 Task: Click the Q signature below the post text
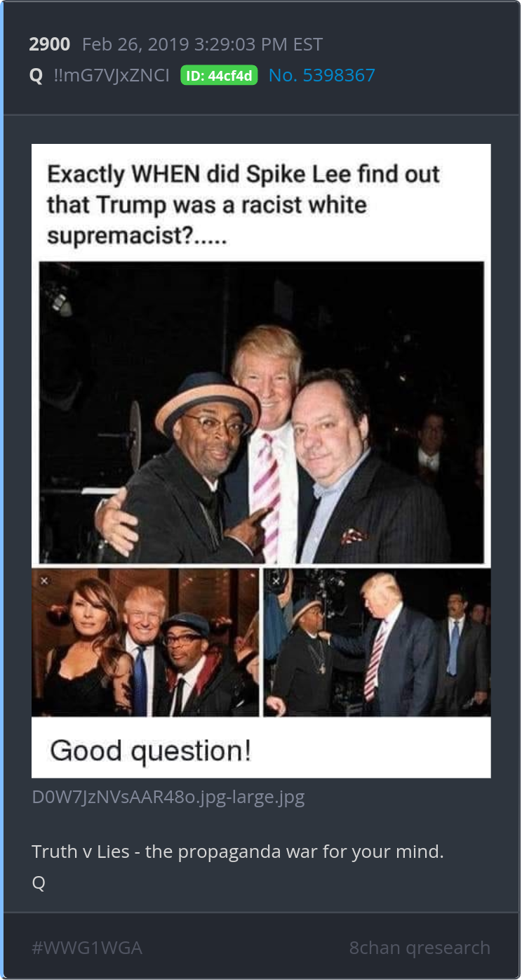coord(39,882)
